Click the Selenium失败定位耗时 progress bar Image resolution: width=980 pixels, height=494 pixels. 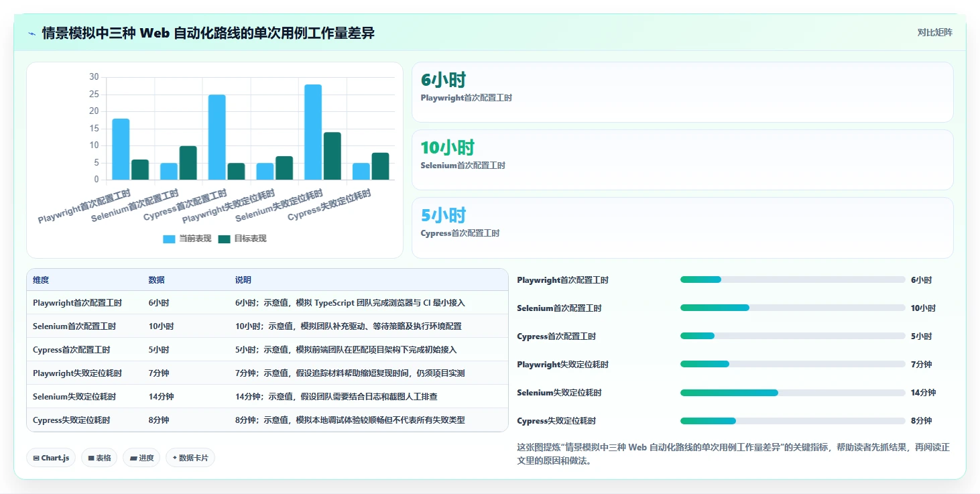(792, 392)
